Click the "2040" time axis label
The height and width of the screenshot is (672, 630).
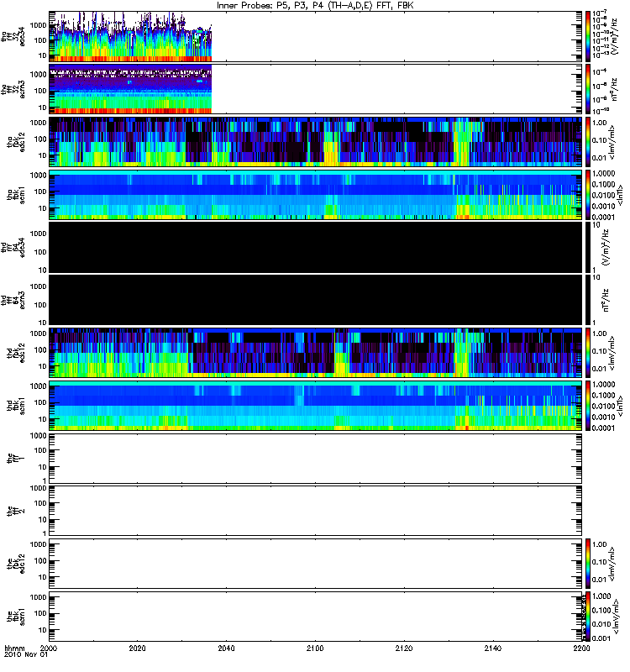226,648
